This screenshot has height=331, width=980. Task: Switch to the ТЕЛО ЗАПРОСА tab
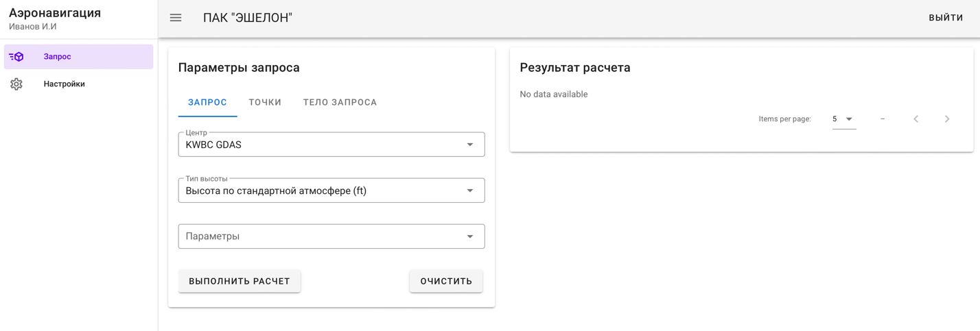click(340, 102)
